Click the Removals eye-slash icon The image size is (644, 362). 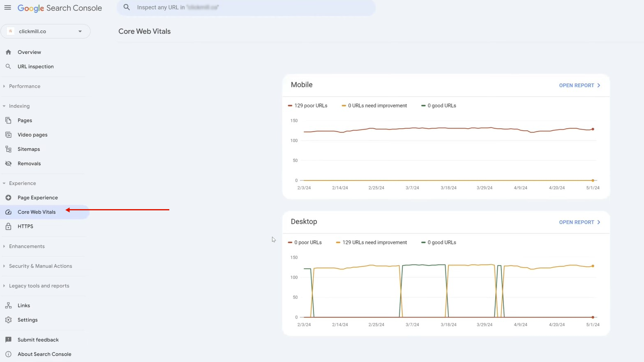(x=8, y=164)
